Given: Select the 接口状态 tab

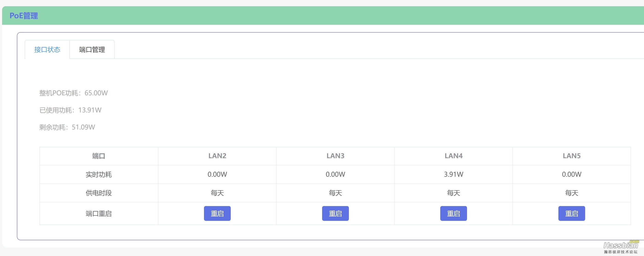Looking at the screenshot, I should click(47, 49).
